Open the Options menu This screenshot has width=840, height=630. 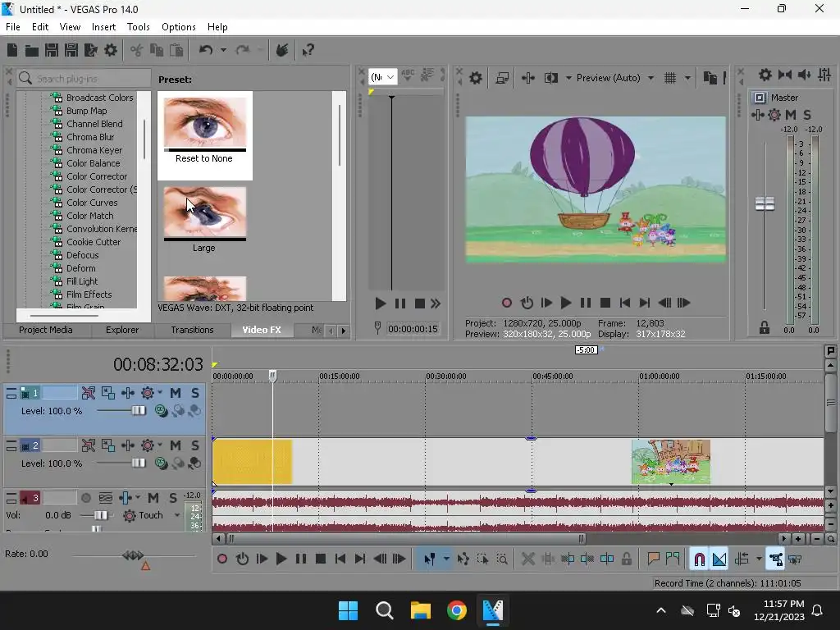178,27
